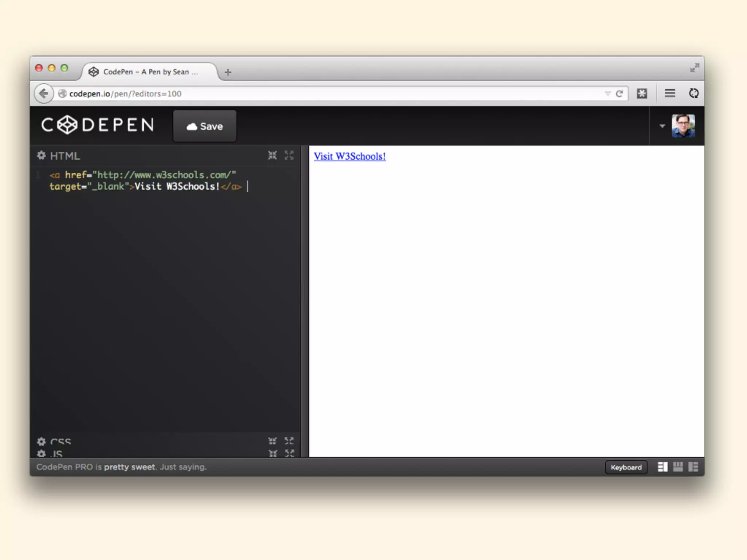This screenshot has height=560, width=747.
Task: Open the user menu dropdown arrow
Action: click(x=662, y=126)
